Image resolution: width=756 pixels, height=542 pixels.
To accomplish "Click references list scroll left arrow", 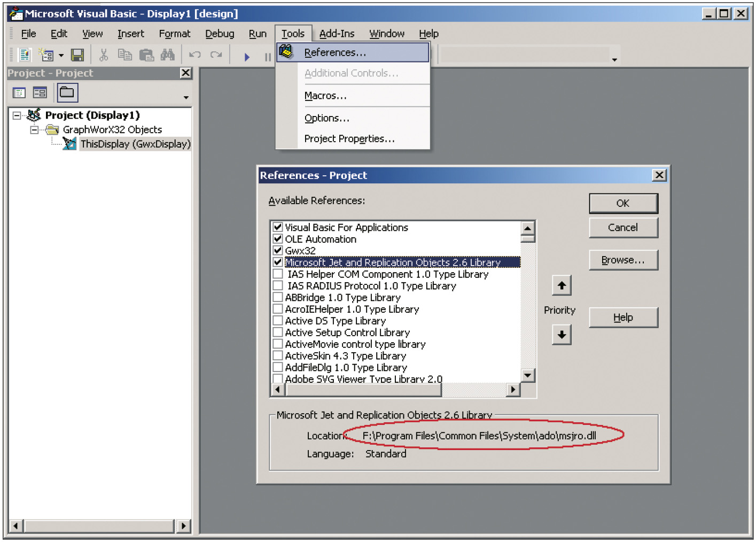I will click(277, 390).
